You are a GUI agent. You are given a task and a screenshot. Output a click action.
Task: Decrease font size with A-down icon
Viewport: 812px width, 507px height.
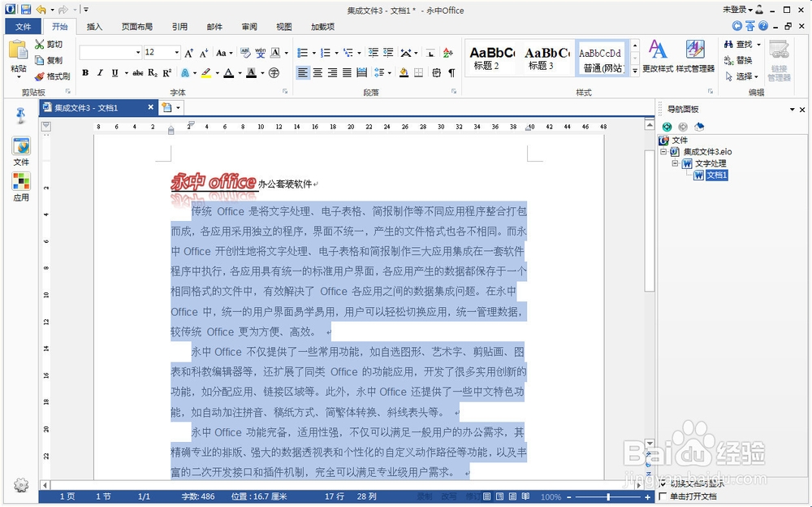(204, 53)
